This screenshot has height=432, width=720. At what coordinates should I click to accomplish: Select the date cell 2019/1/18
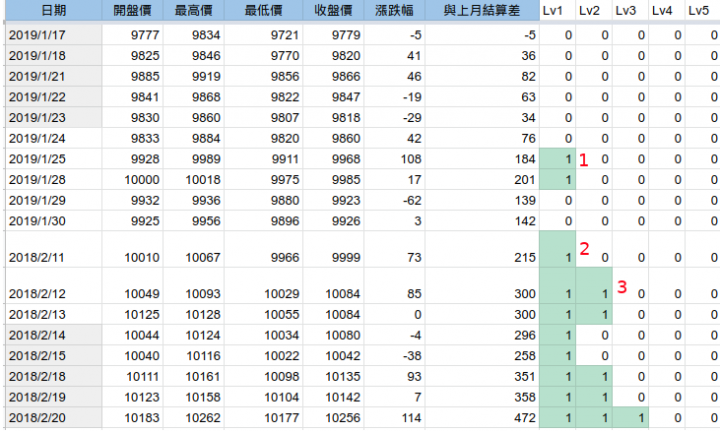pyautogui.click(x=53, y=56)
